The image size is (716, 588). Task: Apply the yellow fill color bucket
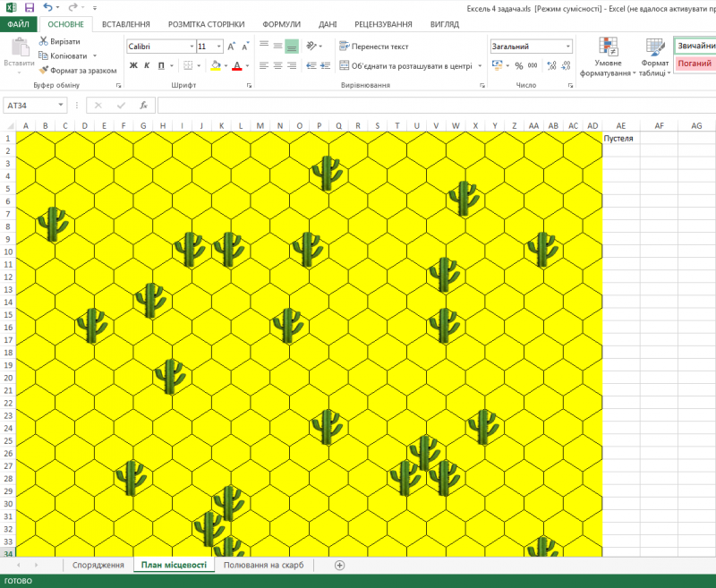215,65
